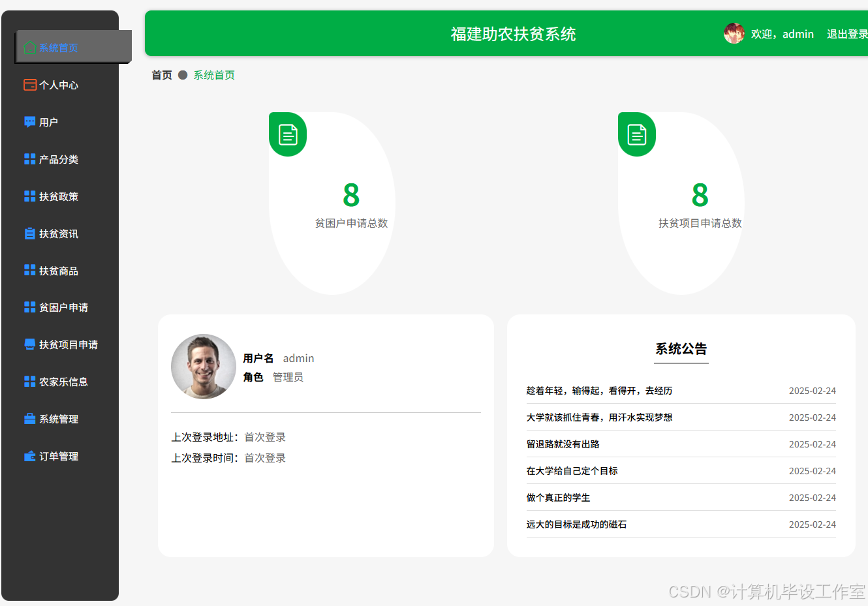Click the wallet icon beside 订单管理
Image resolution: width=868 pixels, height=606 pixels.
[29, 456]
